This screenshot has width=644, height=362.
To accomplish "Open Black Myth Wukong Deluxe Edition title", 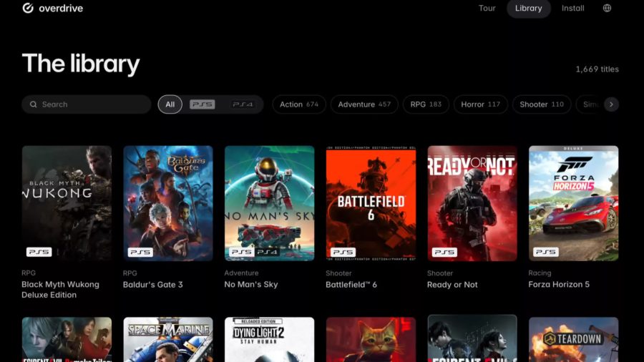I will tap(60, 289).
